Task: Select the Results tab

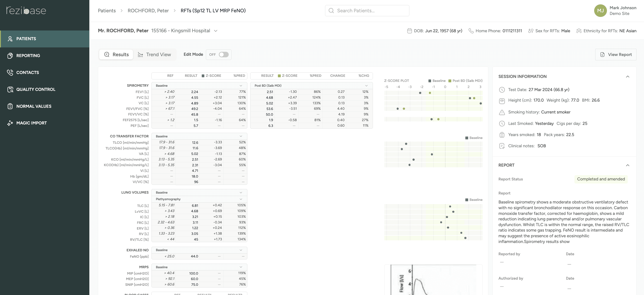Action: coord(116,54)
